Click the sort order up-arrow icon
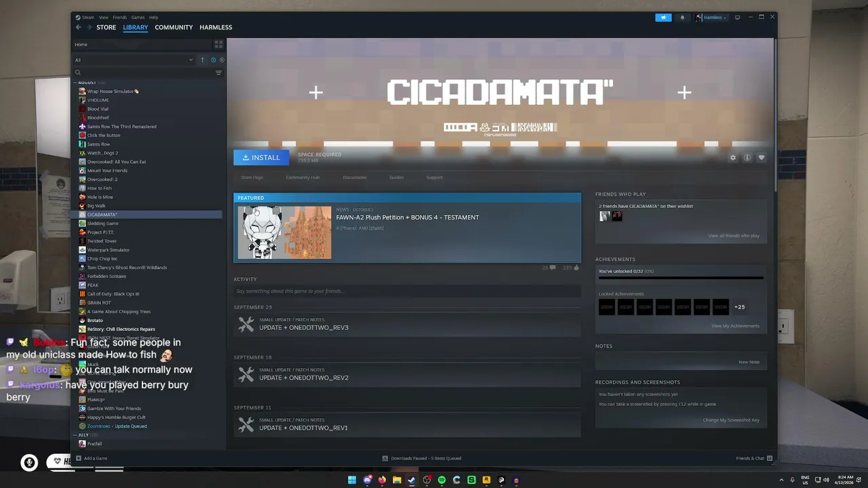This screenshot has height=488, width=868. 202,60
